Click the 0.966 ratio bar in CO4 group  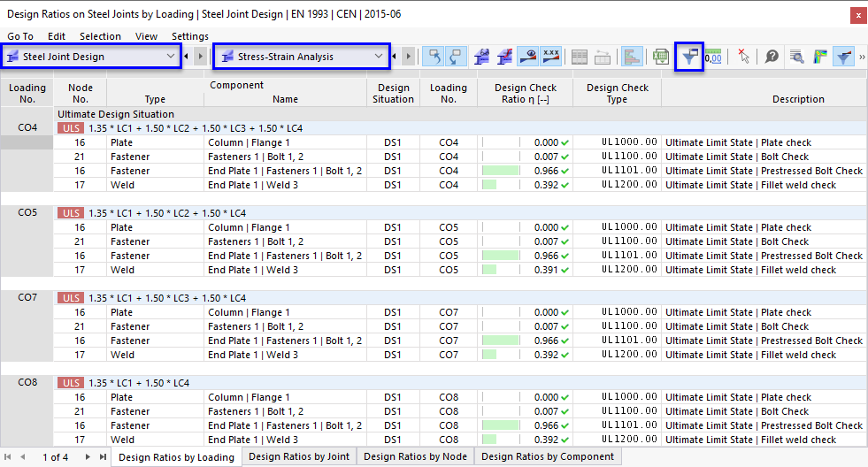(x=501, y=171)
